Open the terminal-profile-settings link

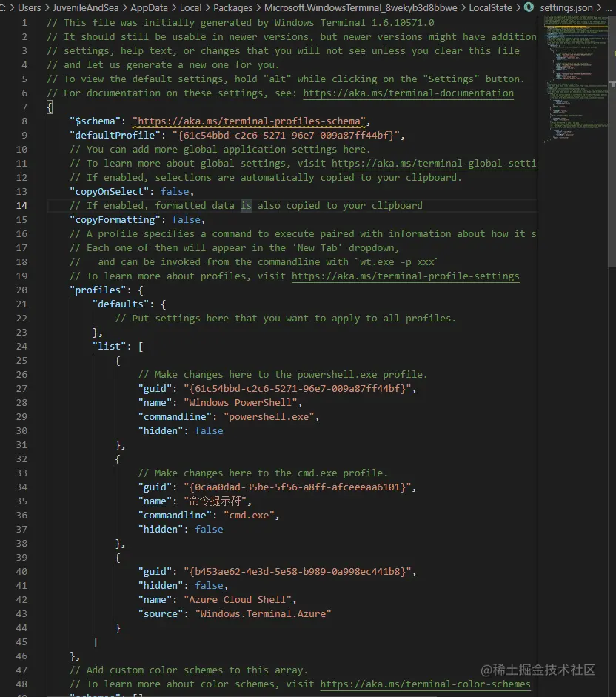point(405,276)
